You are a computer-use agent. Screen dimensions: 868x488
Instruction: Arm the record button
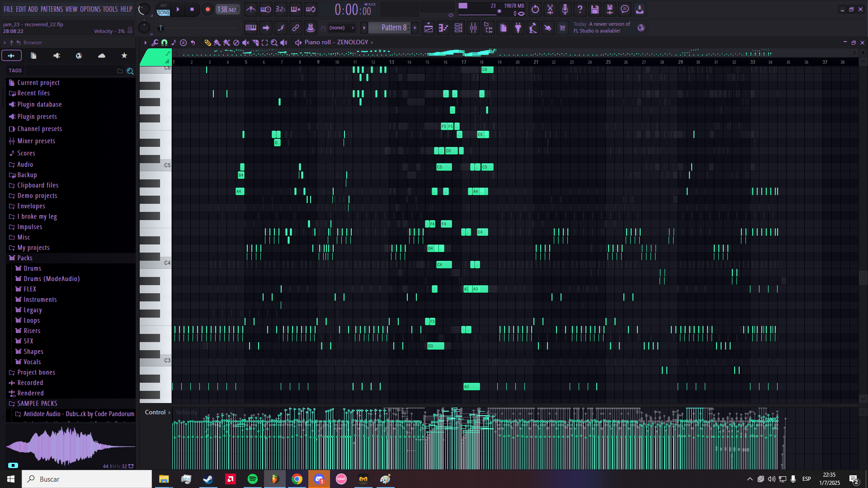tap(208, 9)
